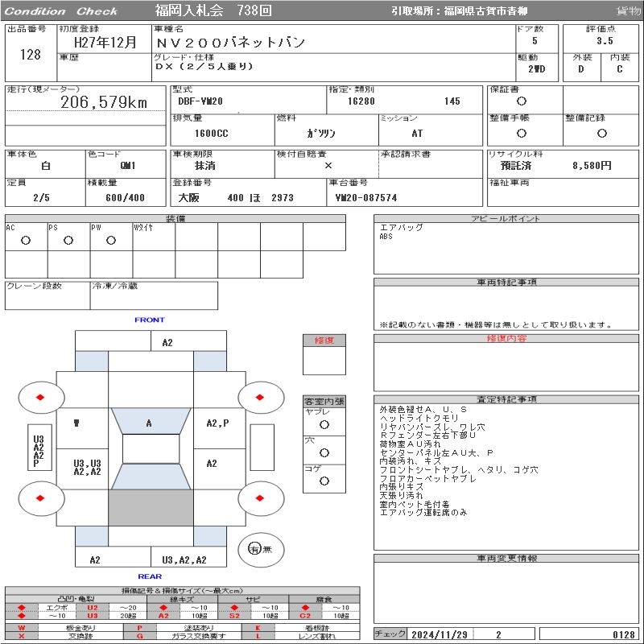Click the red U2 legend key
Screen dimensions: 644x644
[x=93, y=608]
